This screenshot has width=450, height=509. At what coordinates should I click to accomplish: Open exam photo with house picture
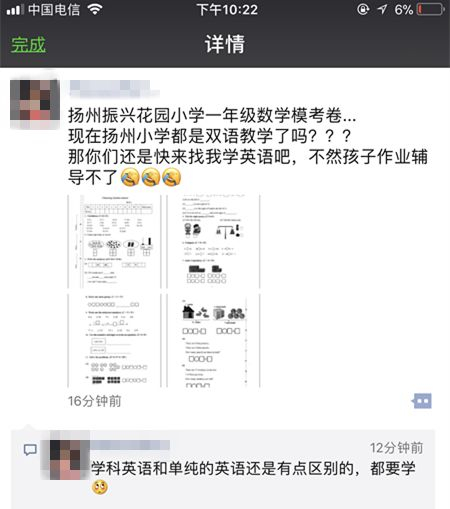[213, 340]
